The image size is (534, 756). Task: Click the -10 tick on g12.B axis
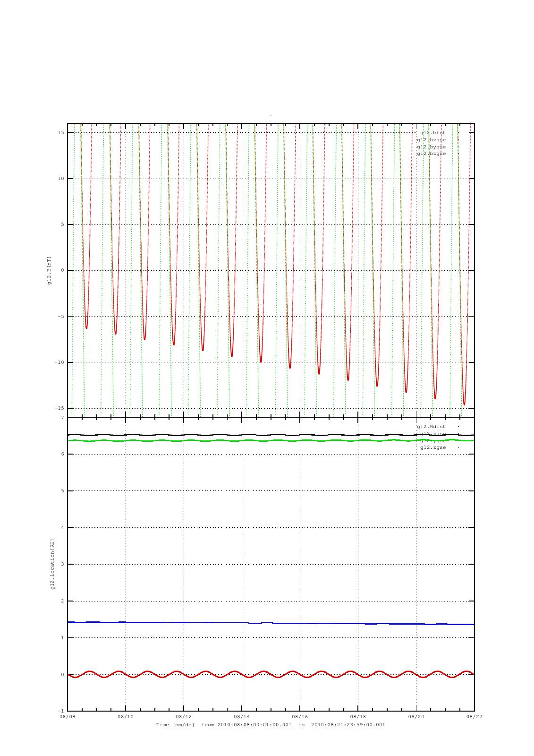pos(60,362)
